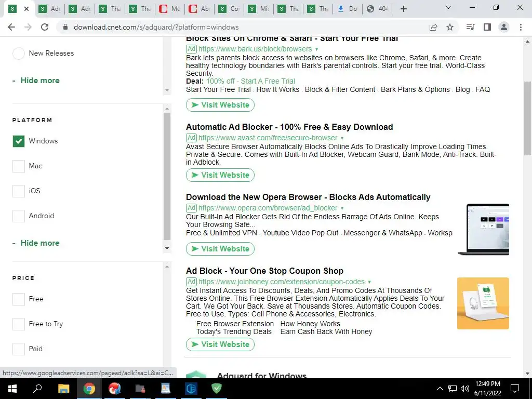Open the arrow next to the bark.us ad URL
The image size is (532, 399).
316,49
